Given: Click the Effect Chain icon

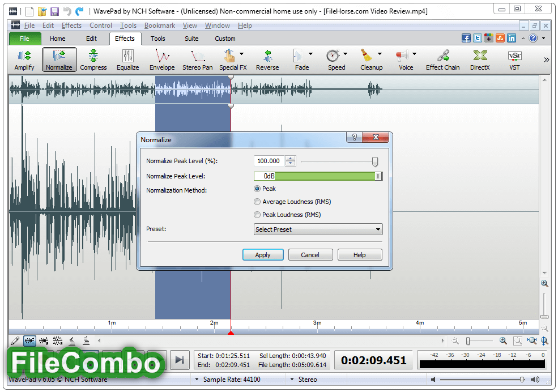Looking at the screenshot, I should point(442,59).
